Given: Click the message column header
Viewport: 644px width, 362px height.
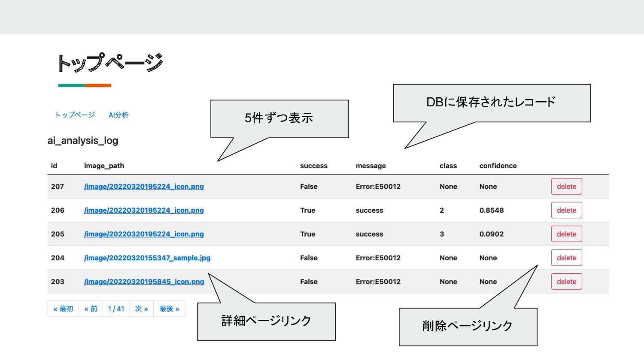Looking at the screenshot, I should (371, 166).
